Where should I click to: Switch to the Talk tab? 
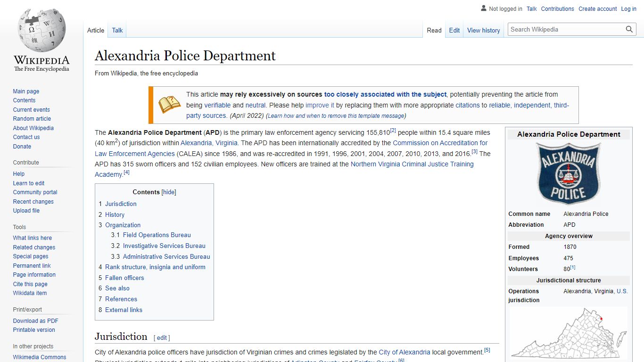pos(117,30)
